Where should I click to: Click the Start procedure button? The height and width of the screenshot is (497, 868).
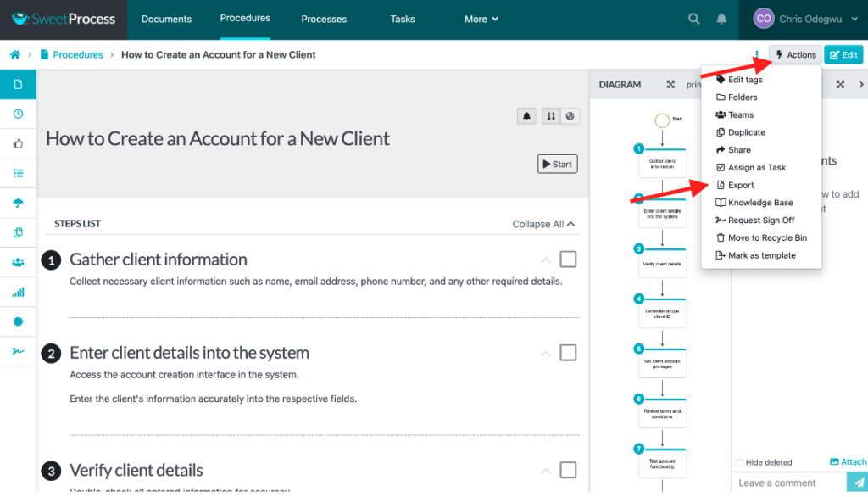tap(558, 164)
